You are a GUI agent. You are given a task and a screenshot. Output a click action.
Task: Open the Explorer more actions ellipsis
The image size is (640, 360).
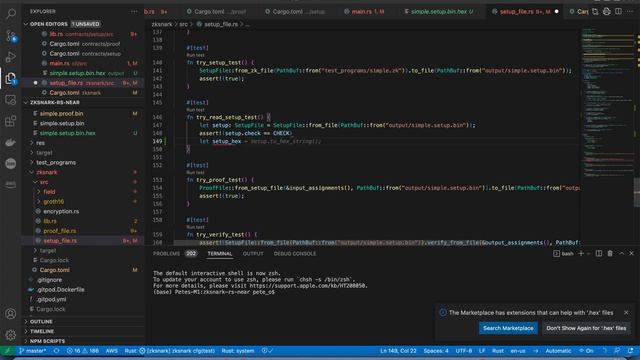134,11
